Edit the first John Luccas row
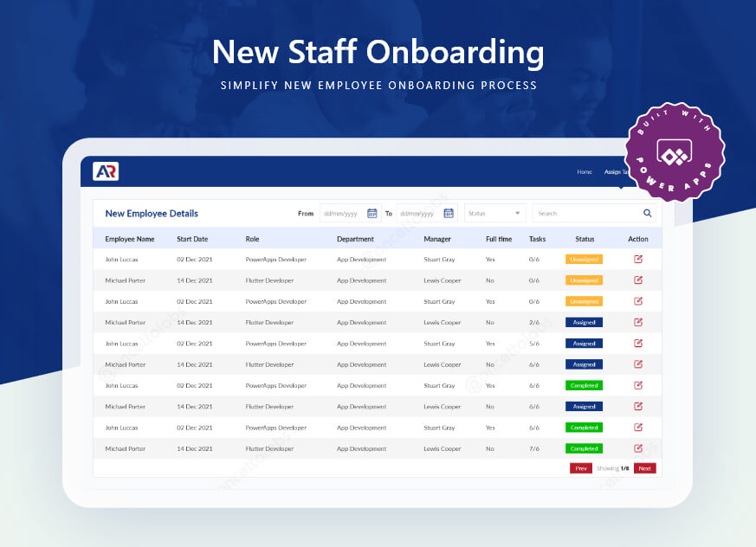756x547 pixels. (x=638, y=260)
